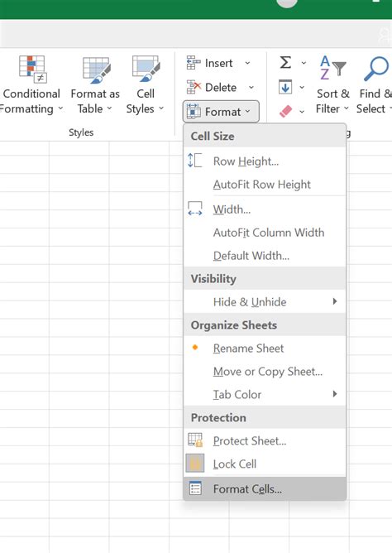Click the orange dot beside Rename Sheet
This screenshot has width=392, height=553.
(x=195, y=348)
